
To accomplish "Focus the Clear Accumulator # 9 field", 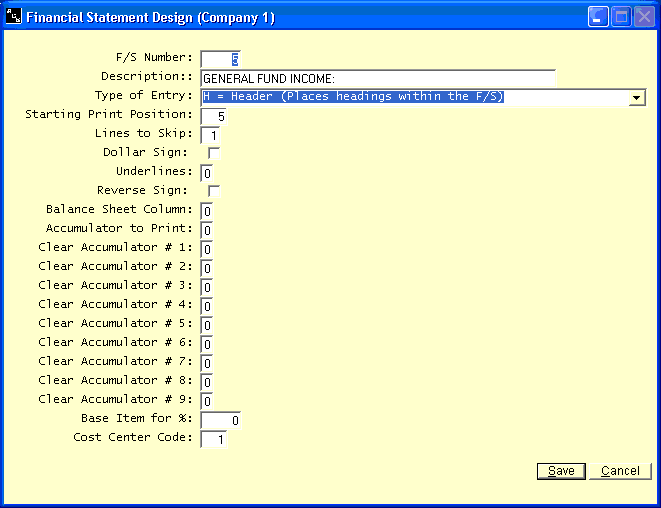I will 207,401.
